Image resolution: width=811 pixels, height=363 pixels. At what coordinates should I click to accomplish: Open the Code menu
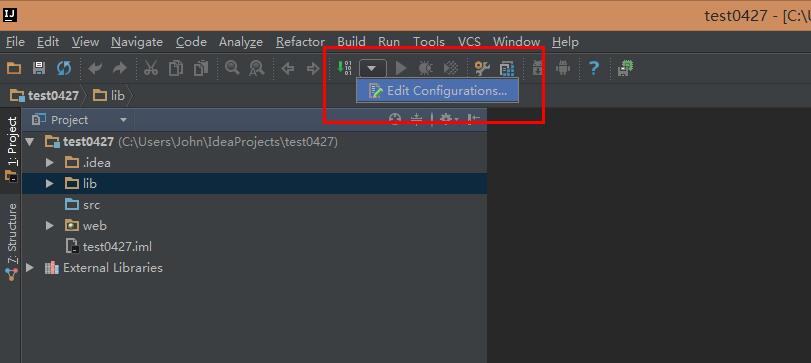coord(191,42)
